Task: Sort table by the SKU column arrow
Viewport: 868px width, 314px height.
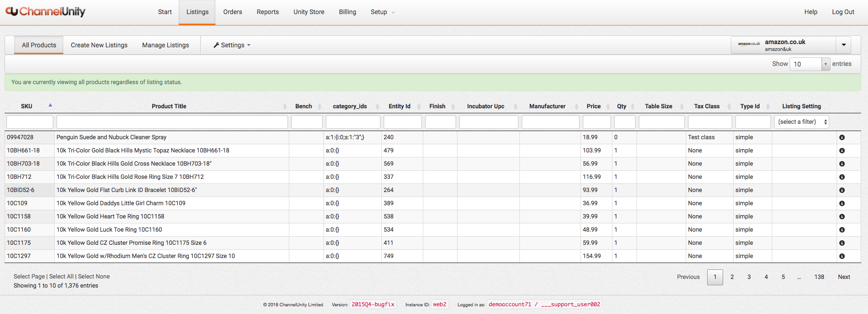Action: pyautogui.click(x=50, y=106)
